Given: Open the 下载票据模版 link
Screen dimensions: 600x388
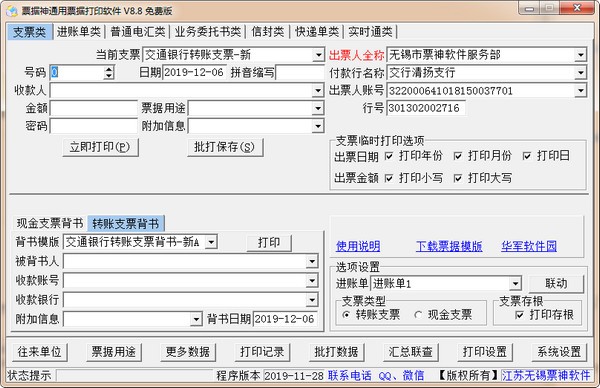Looking at the screenshot, I should click(449, 246).
